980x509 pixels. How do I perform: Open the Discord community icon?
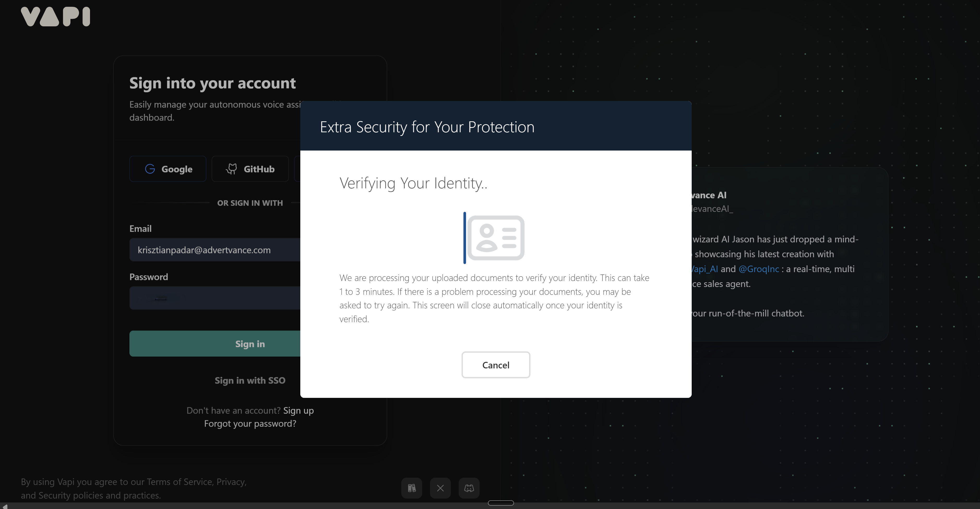tap(469, 488)
